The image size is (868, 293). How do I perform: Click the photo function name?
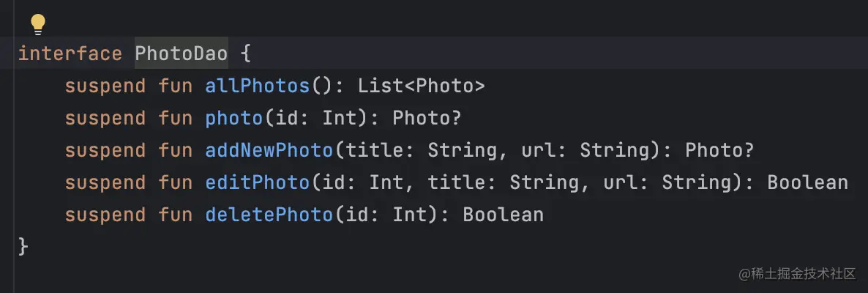234,118
